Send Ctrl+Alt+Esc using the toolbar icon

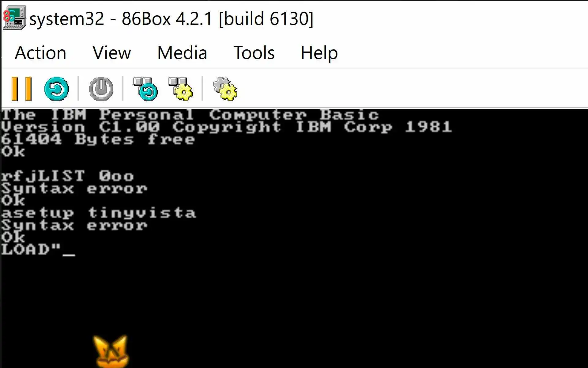pos(181,89)
